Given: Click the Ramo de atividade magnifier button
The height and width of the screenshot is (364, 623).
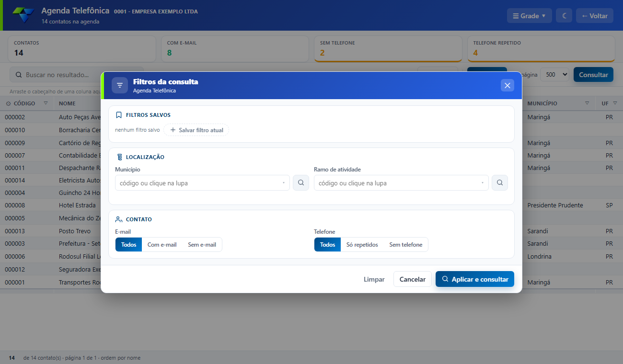Looking at the screenshot, I should pos(500,182).
